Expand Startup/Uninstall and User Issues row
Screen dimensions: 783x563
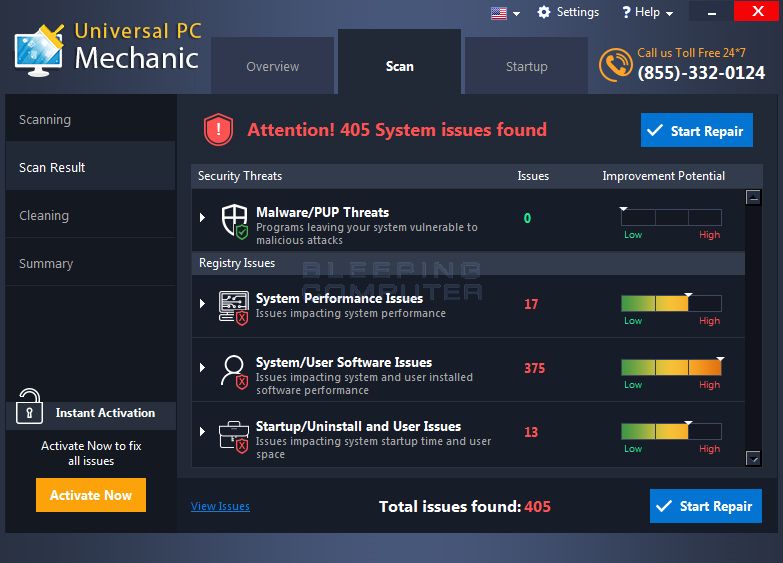tap(202, 431)
